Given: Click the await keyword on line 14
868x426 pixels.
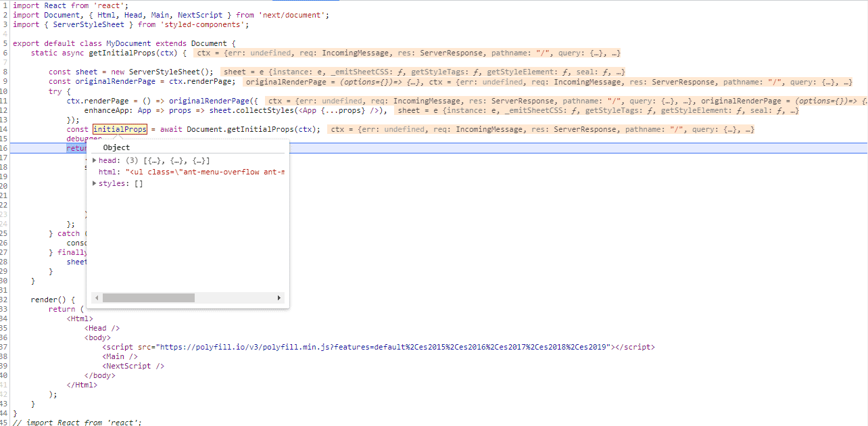Looking at the screenshot, I should [171, 129].
